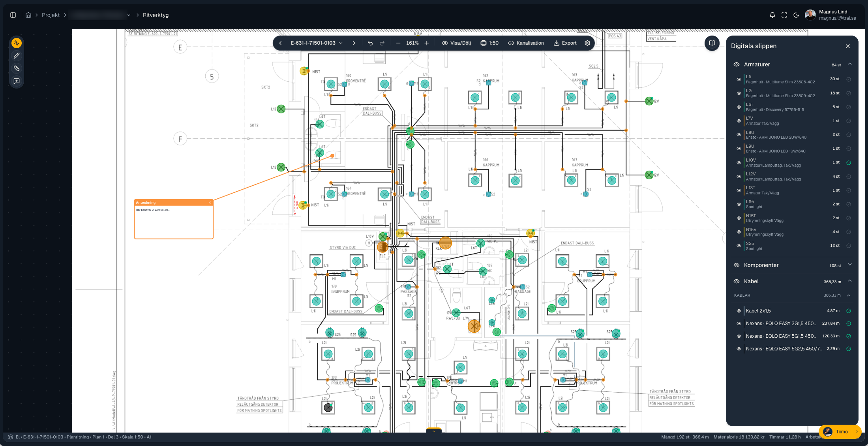This screenshot has height=446, width=868.
Task: Enter fullscreen mode icon
Action: 784,15
